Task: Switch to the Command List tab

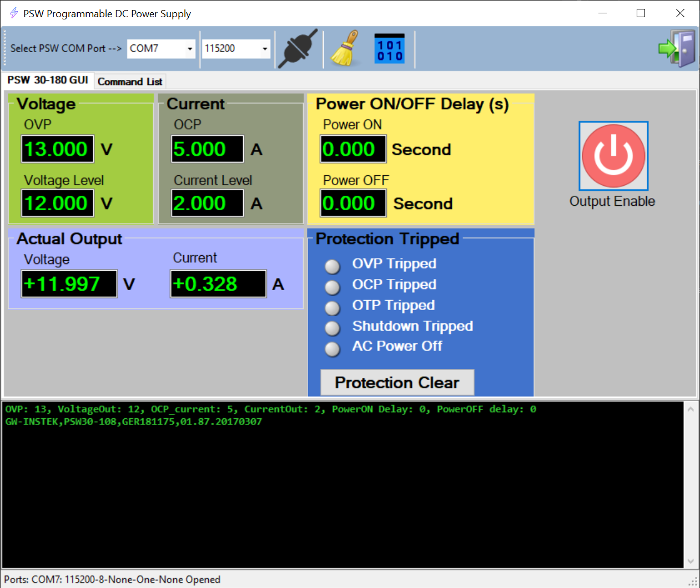Action: 130,82
